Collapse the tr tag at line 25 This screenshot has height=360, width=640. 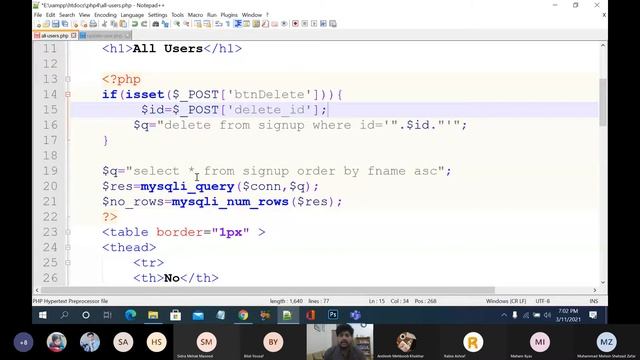68,263
